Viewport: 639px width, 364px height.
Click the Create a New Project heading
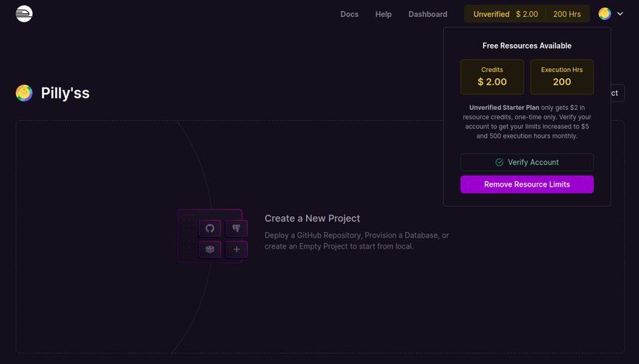[x=312, y=218]
